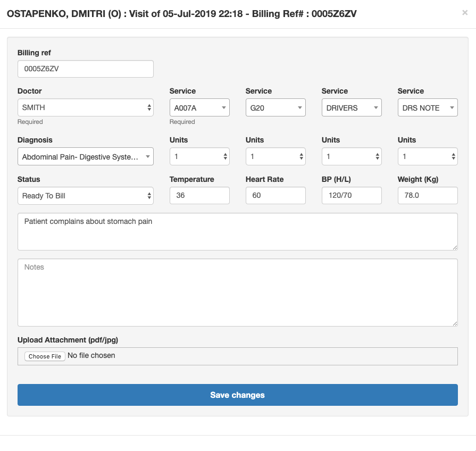This screenshot has height=451, width=476.
Task: Open the Doctor SMITH dropdown
Action: (x=86, y=107)
